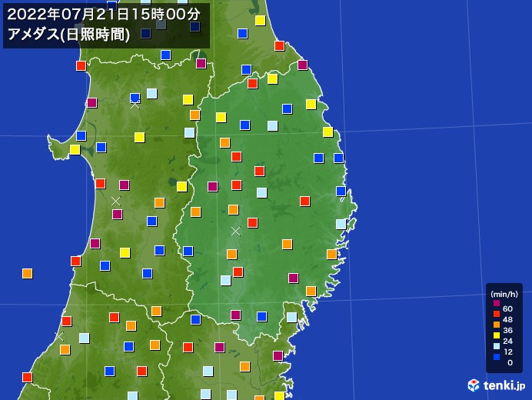
Task: Click the yellow 24 legend swatch
Action: (x=497, y=335)
